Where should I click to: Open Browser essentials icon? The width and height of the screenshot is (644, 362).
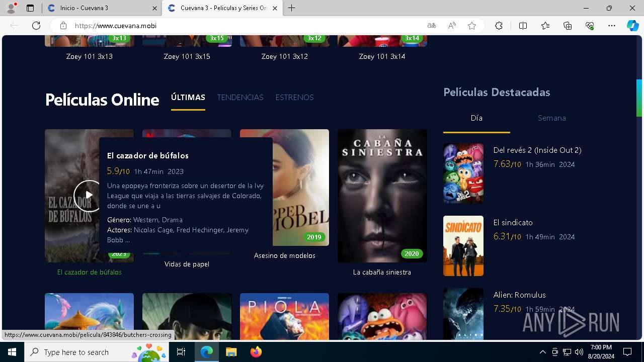[x=590, y=26]
